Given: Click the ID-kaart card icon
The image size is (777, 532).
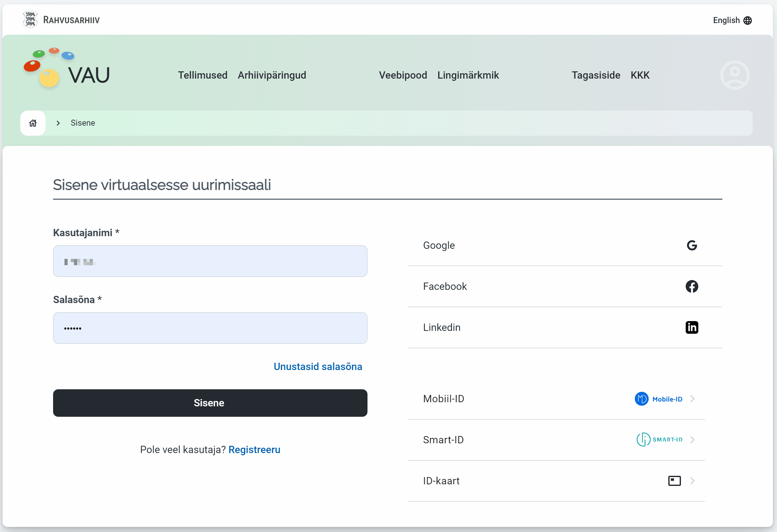Looking at the screenshot, I should point(674,481).
